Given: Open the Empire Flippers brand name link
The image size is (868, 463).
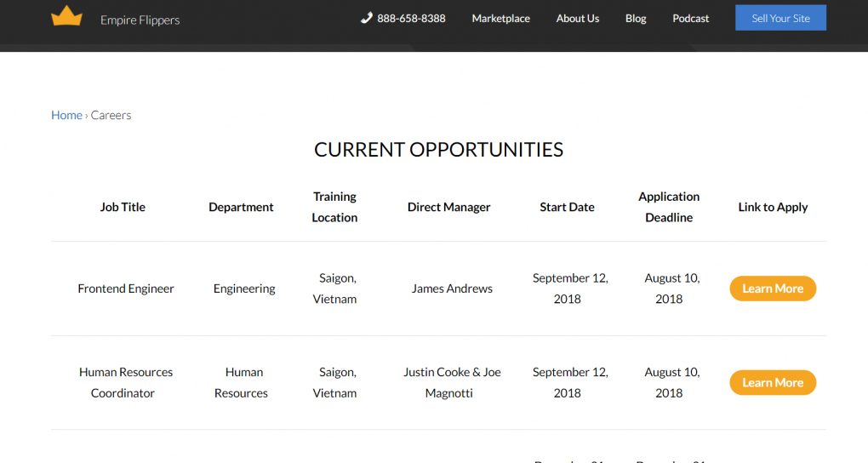Looking at the screenshot, I should 140,20.
